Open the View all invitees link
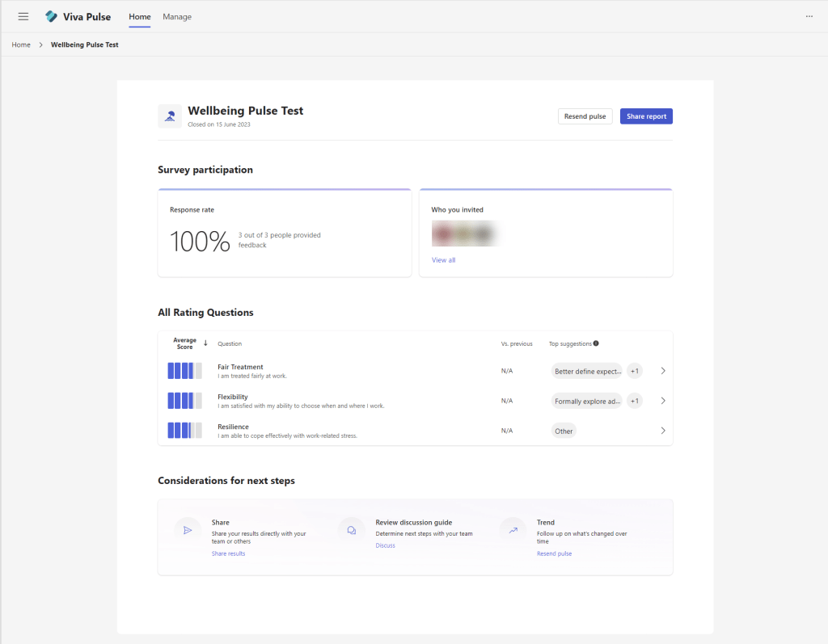The height and width of the screenshot is (644, 828). tap(443, 260)
